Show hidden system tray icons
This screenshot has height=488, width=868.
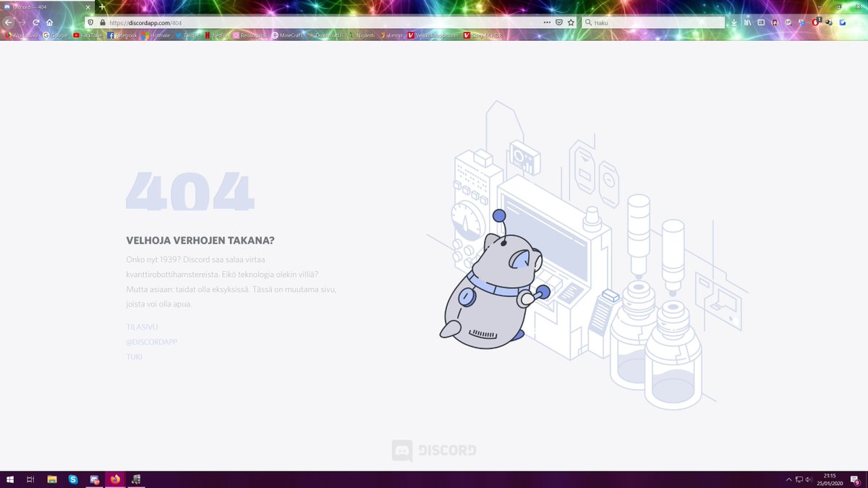789,479
